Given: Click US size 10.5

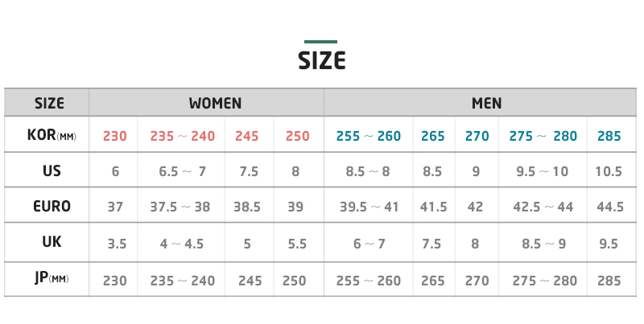Looking at the screenshot, I should (609, 171).
